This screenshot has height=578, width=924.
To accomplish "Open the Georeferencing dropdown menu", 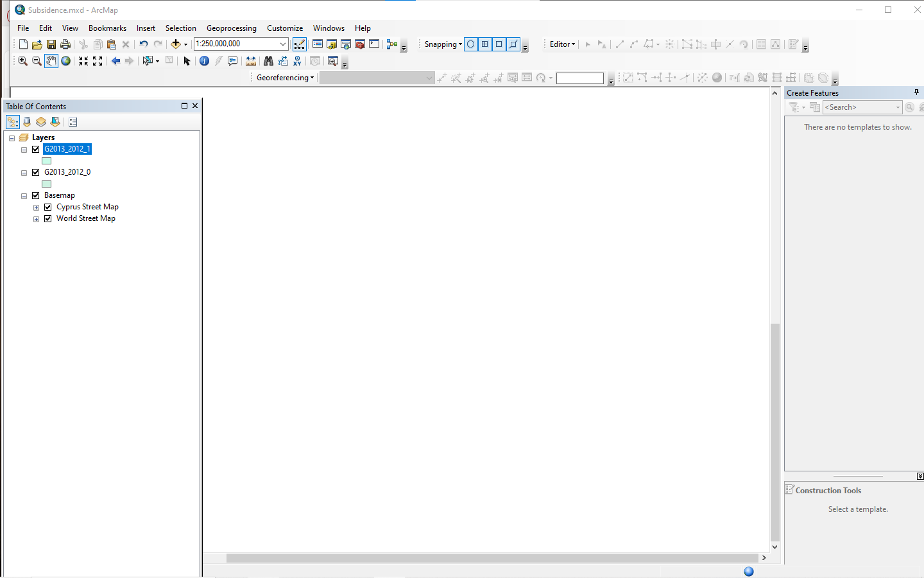I will pos(286,78).
